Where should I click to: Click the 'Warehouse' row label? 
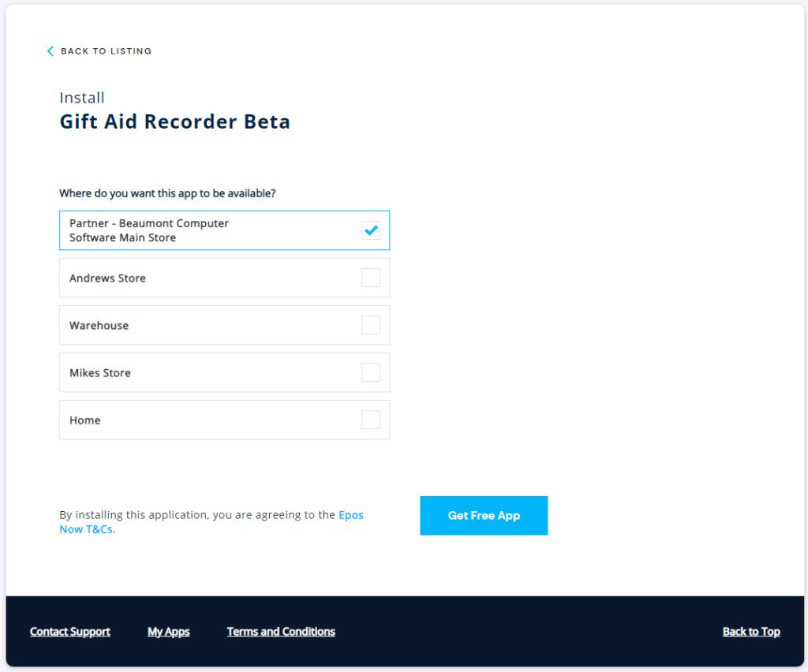[99, 326]
